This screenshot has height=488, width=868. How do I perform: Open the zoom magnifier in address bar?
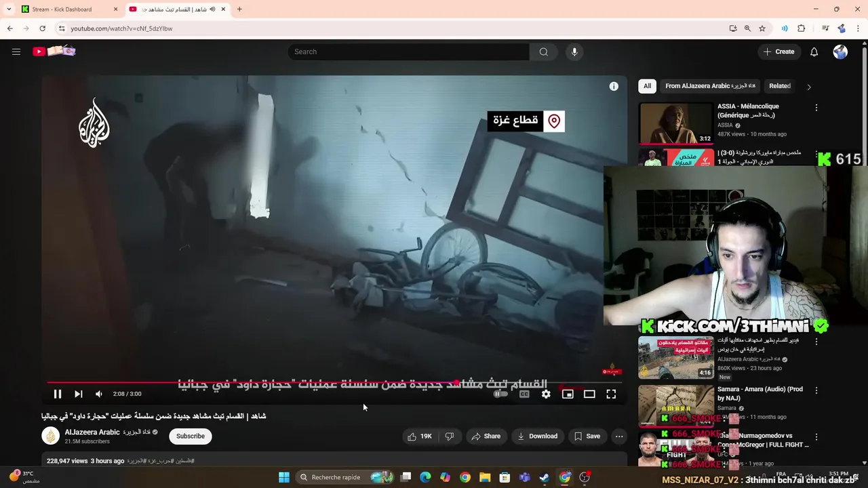(x=747, y=28)
